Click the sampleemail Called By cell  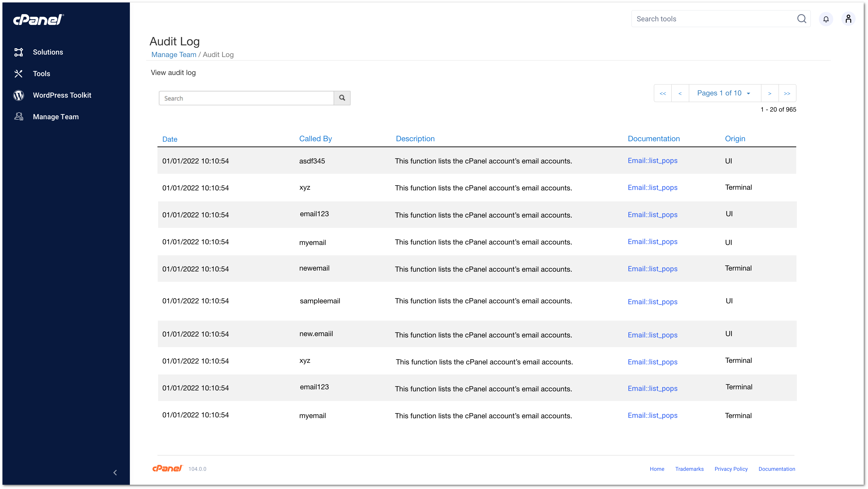(x=320, y=301)
